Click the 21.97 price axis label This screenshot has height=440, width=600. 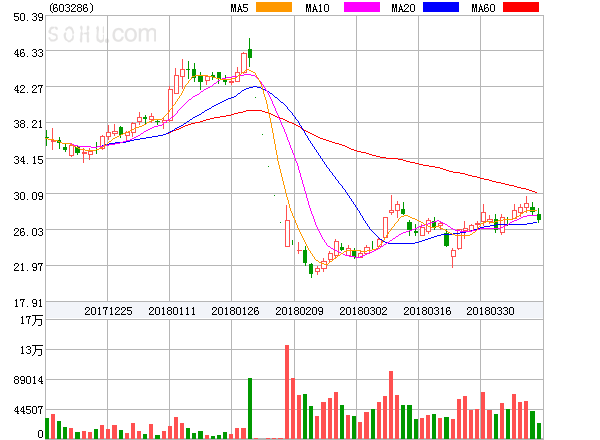(28, 267)
